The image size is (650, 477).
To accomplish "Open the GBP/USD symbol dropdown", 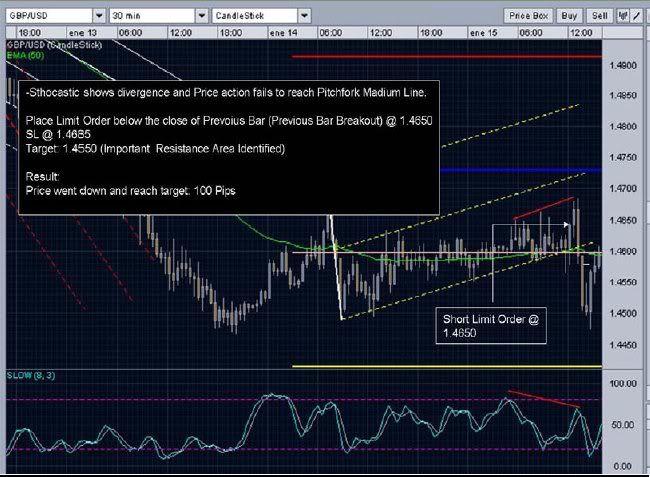I will pos(98,16).
